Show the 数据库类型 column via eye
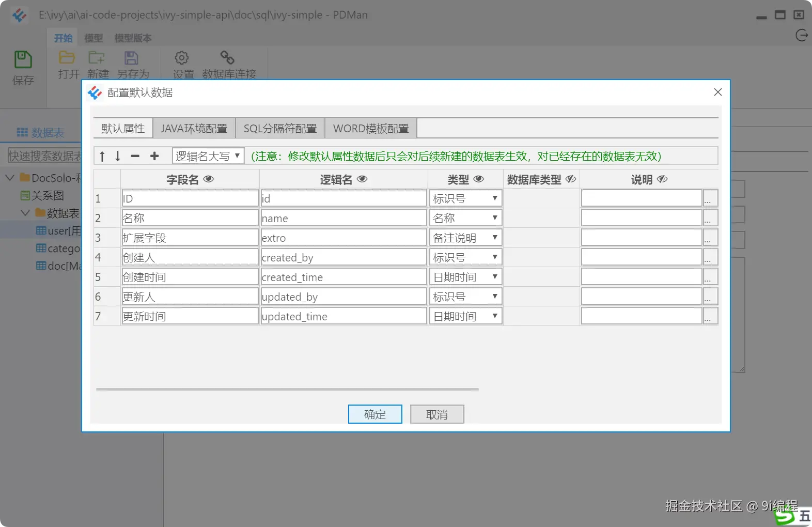 pyautogui.click(x=571, y=179)
